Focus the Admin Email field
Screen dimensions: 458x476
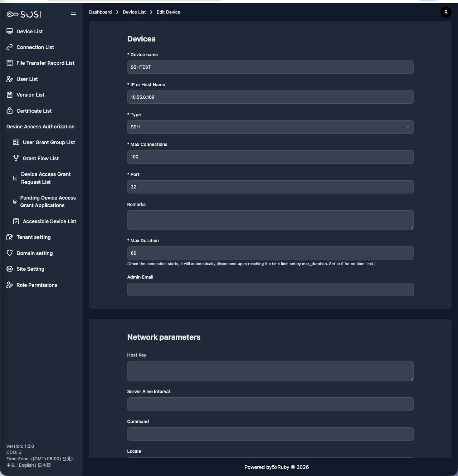271,290
